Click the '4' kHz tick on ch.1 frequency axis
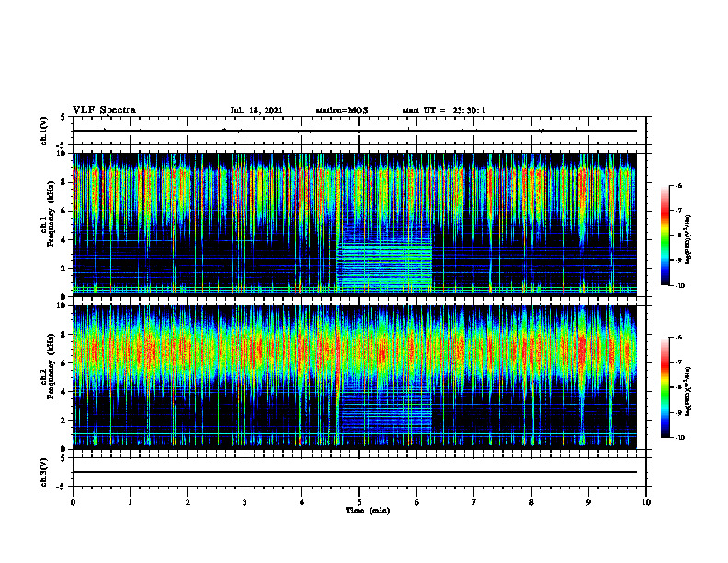Viewport: 728px width, 563px height. click(64, 240)
